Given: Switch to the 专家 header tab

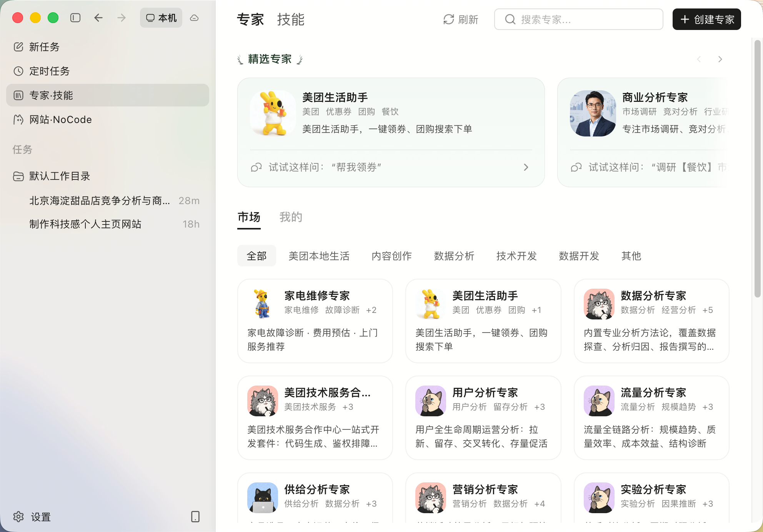Looking at the screenshot, I should 250,19.
